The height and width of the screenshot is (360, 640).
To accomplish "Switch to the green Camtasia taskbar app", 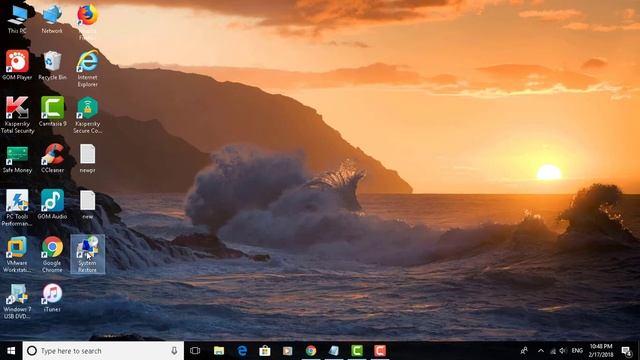I will point(357,351).
